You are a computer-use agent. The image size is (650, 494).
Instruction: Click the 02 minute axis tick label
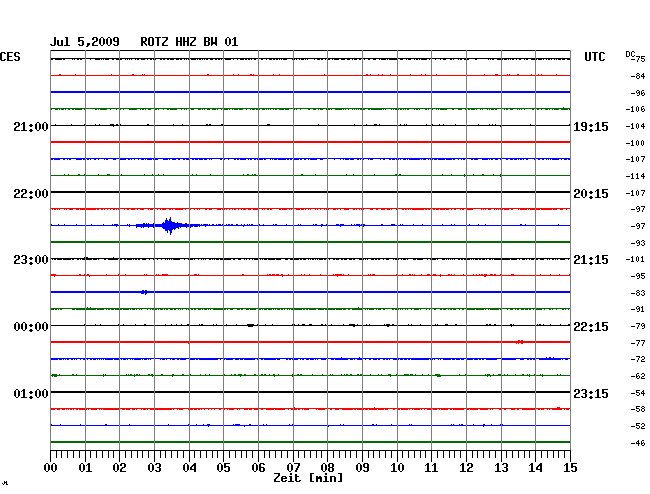click(119, 468)
